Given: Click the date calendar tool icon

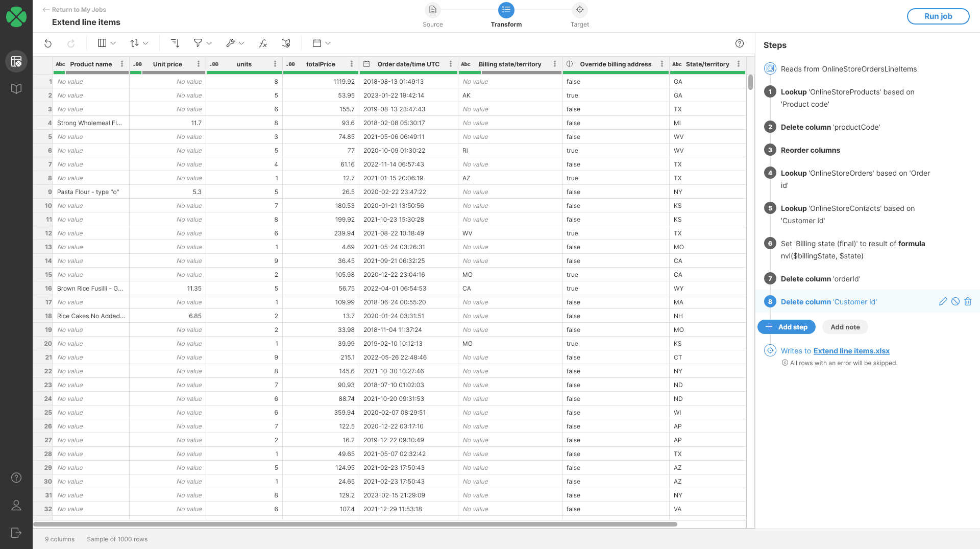Looking at the screenshot, I should pyautogui.click(x=317, y=43).
